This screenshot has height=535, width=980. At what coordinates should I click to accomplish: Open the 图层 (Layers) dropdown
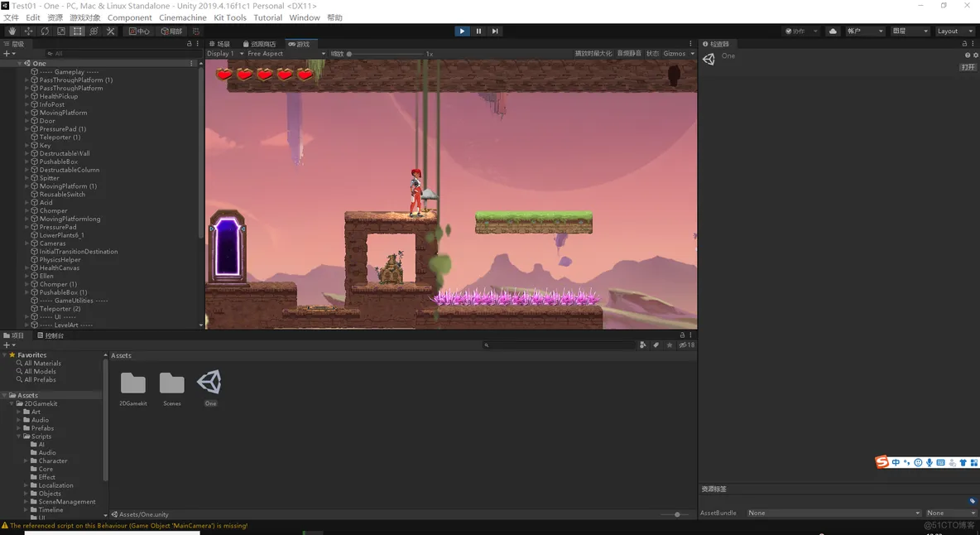click(x=910, y=31)
